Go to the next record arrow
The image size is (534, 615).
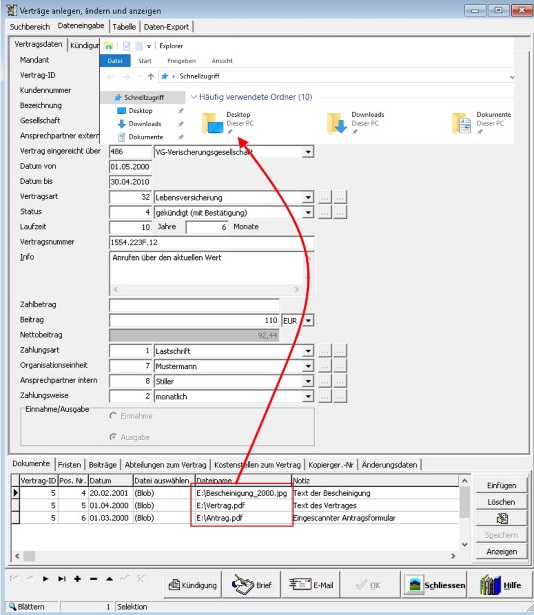pyautogui.click(x=46, y=579)
